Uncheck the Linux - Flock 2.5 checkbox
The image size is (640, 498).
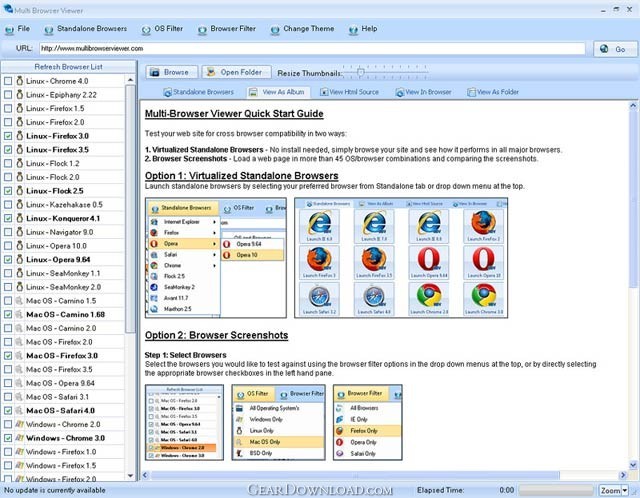[8, 191]
